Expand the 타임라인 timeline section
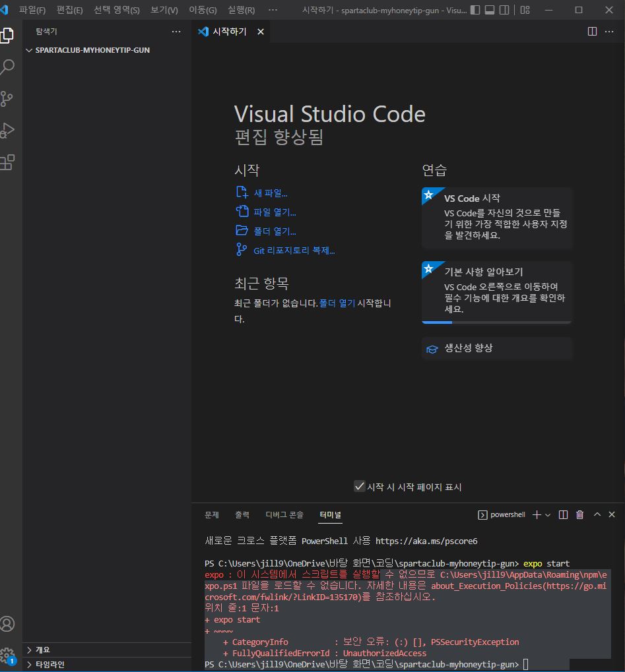Image resolution: width=625 pixels, height=672 pixels. [x=107, y=664]
